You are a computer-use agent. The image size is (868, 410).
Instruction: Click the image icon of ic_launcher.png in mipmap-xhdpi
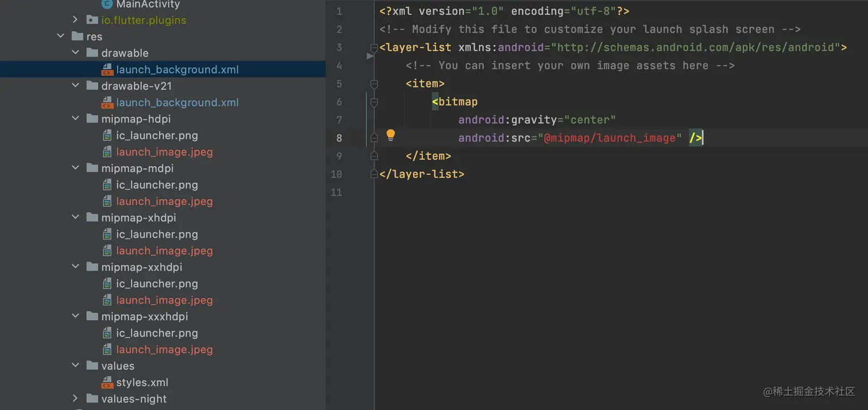tap(107, 235)
